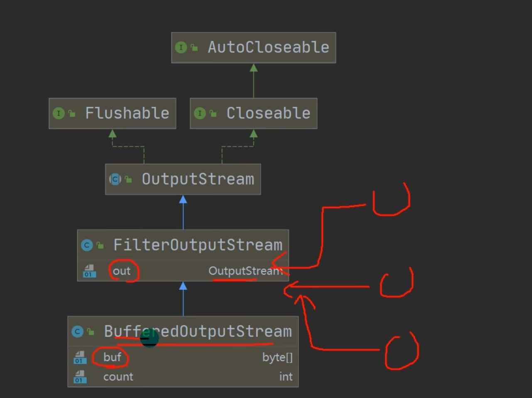Click the out field in FilterOutputStream
The image size is (532, 398).
coord(122,271)
